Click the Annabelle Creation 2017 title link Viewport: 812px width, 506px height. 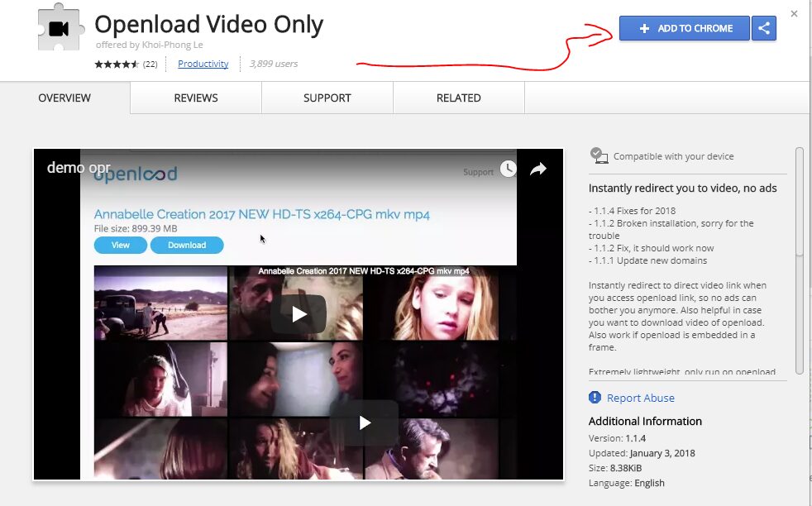pos(262,214)
